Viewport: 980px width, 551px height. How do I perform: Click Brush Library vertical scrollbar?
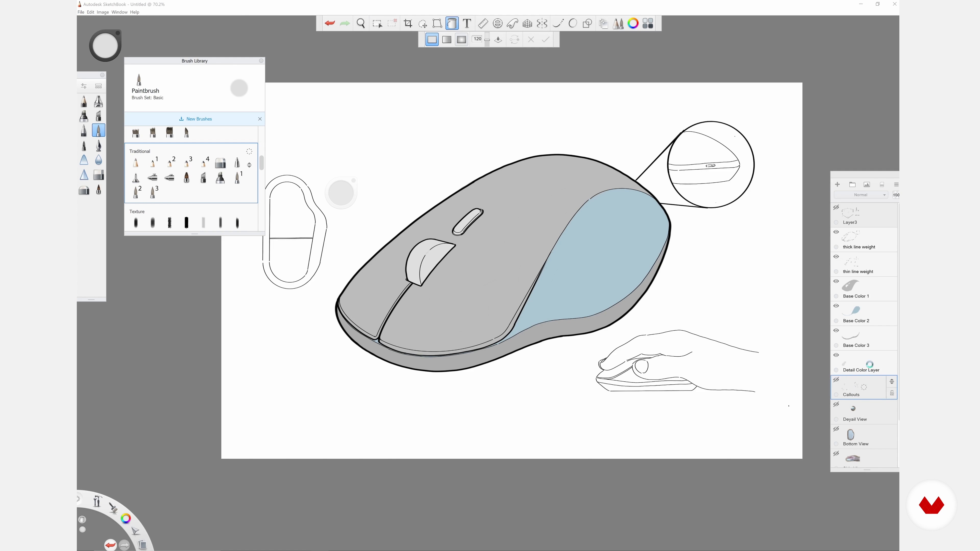[x=261, y=163]
